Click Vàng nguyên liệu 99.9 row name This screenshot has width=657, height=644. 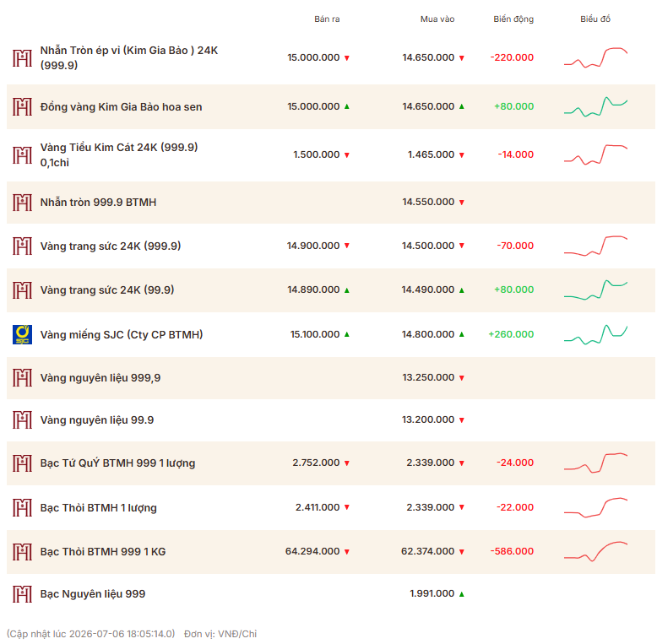coord(97,420)
